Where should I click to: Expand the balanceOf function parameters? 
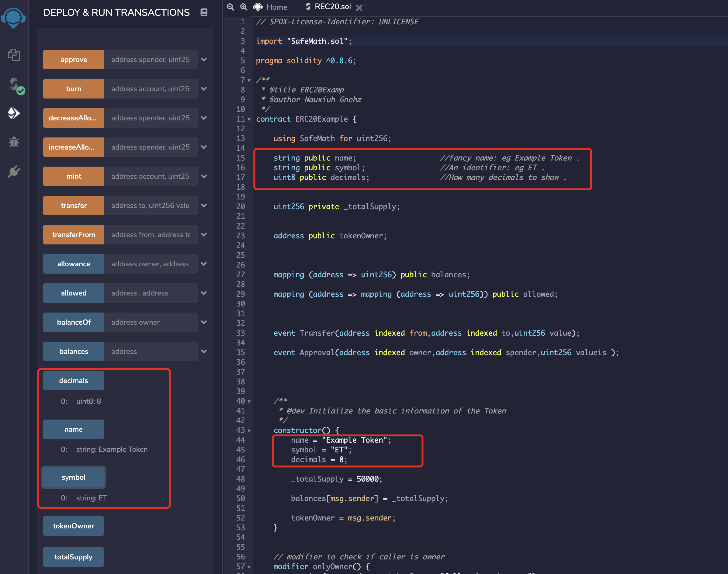tap(204, 322)
